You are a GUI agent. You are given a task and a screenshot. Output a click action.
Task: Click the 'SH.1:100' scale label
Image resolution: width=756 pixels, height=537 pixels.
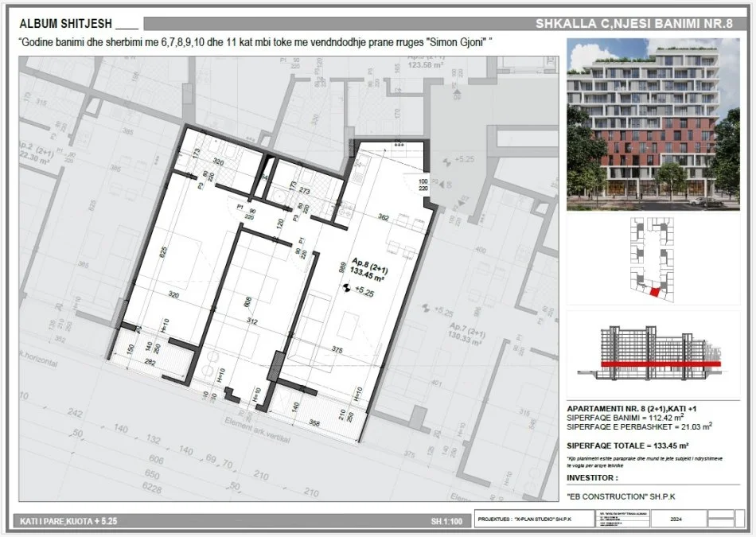pyautogui.click(x=449, y=521)
